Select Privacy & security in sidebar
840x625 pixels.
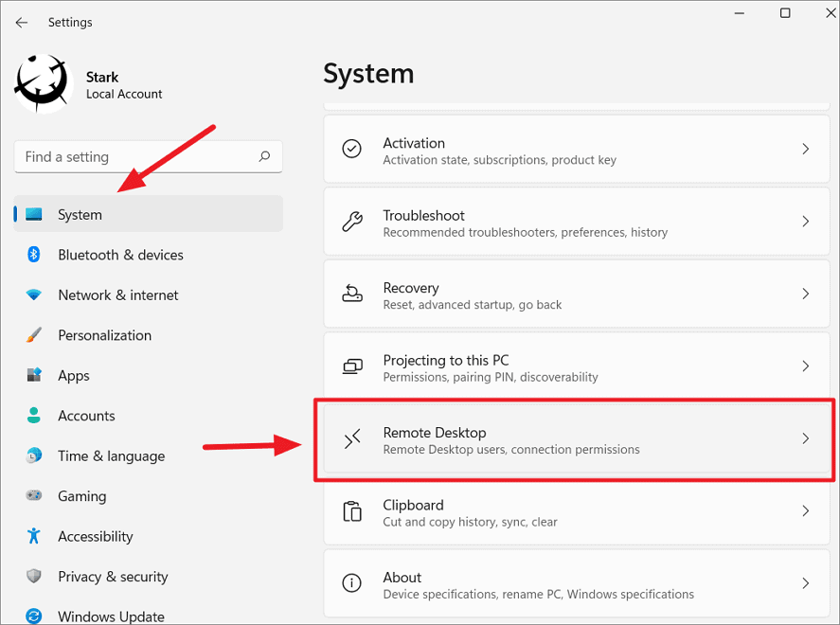34,576
